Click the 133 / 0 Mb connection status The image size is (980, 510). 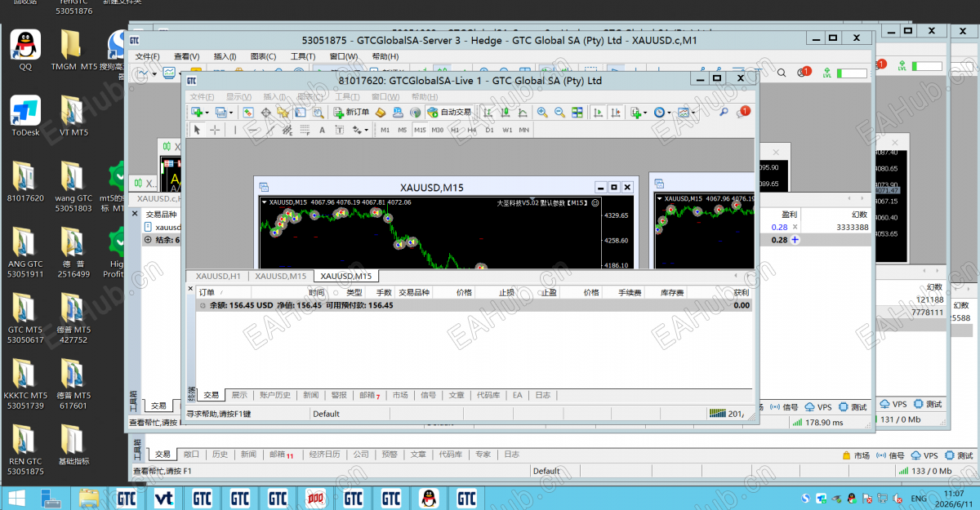924,471
